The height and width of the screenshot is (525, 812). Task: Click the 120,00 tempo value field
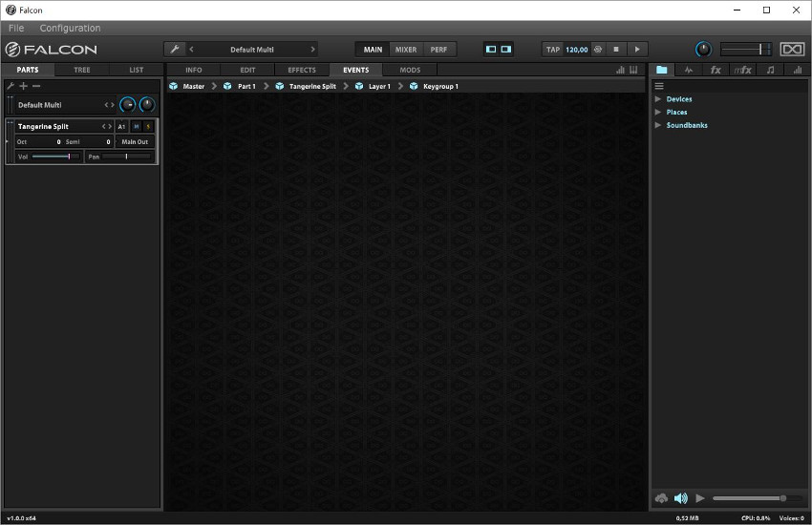click(x=577, y=49)
